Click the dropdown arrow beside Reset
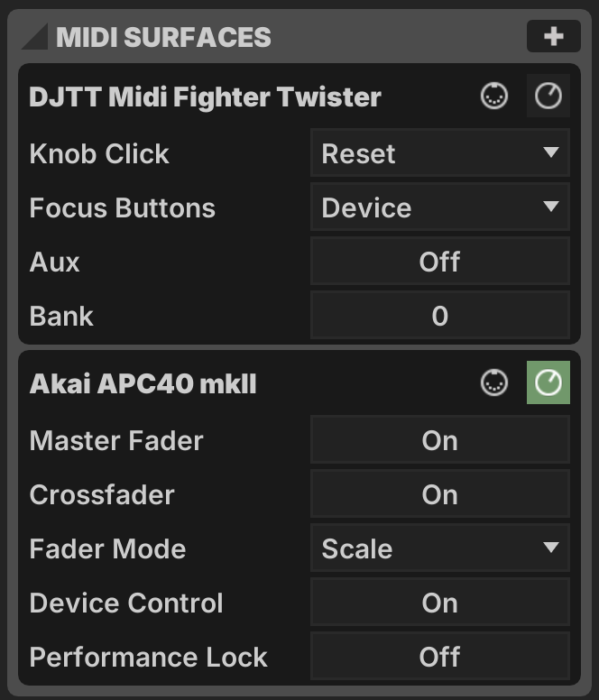Viewport: 599px width, 700px height. (551, 152)
